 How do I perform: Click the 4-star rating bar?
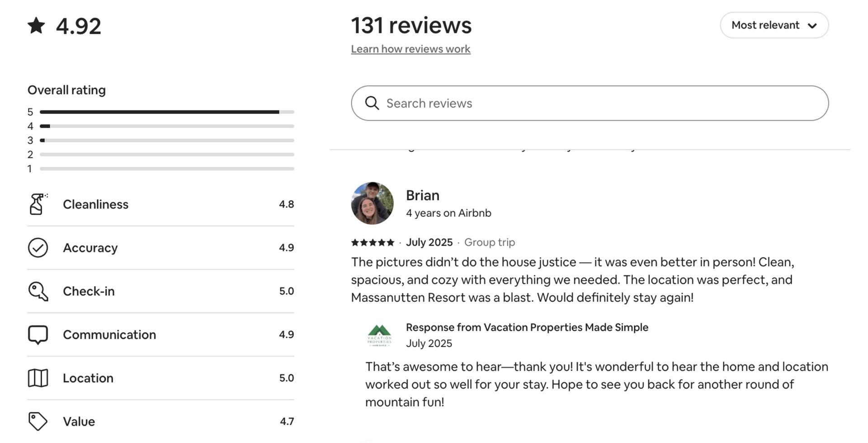pyautogui.click(x=167, y=126)
